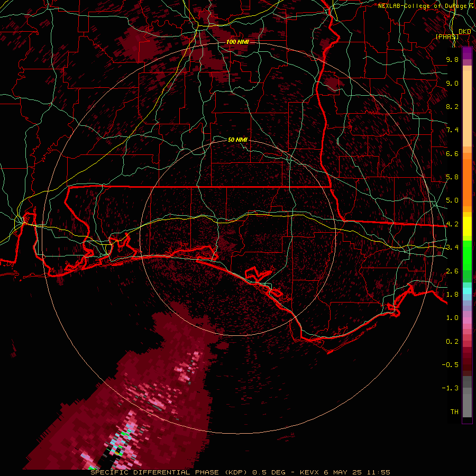Click the "(KDP)" product code in the caption

pos(236,472)
